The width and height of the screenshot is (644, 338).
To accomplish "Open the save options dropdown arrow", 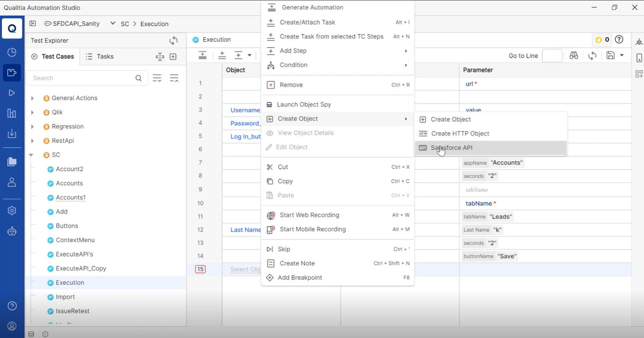I will coord(622,56).
